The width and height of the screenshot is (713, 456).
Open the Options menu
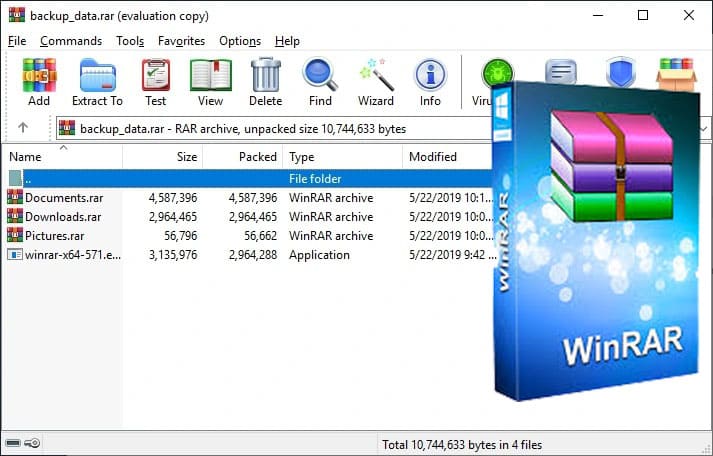click(x=240, y=41)
